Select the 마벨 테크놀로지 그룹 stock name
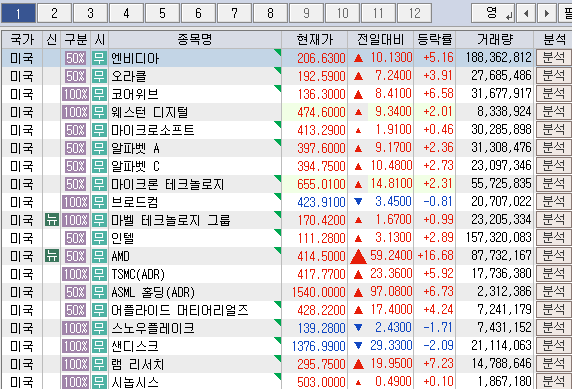This screenshot has width=572, height=389. (171, 220)
